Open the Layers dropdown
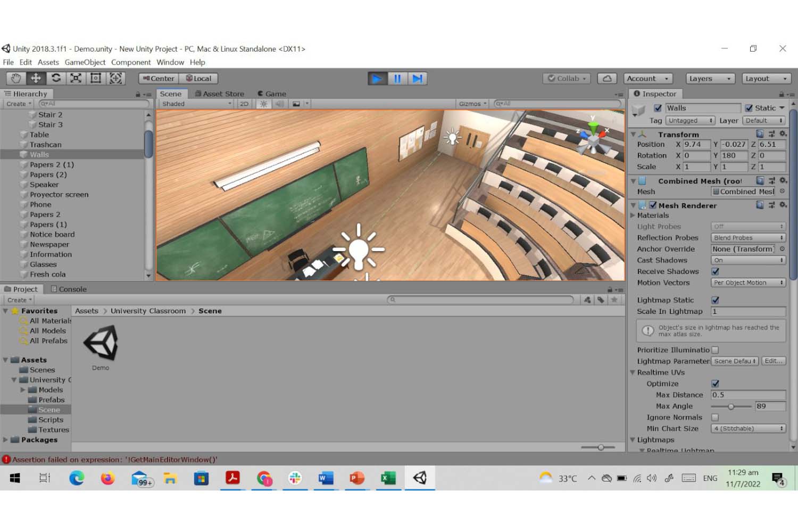This screenshot has width=798, height=532. (710, 78)
